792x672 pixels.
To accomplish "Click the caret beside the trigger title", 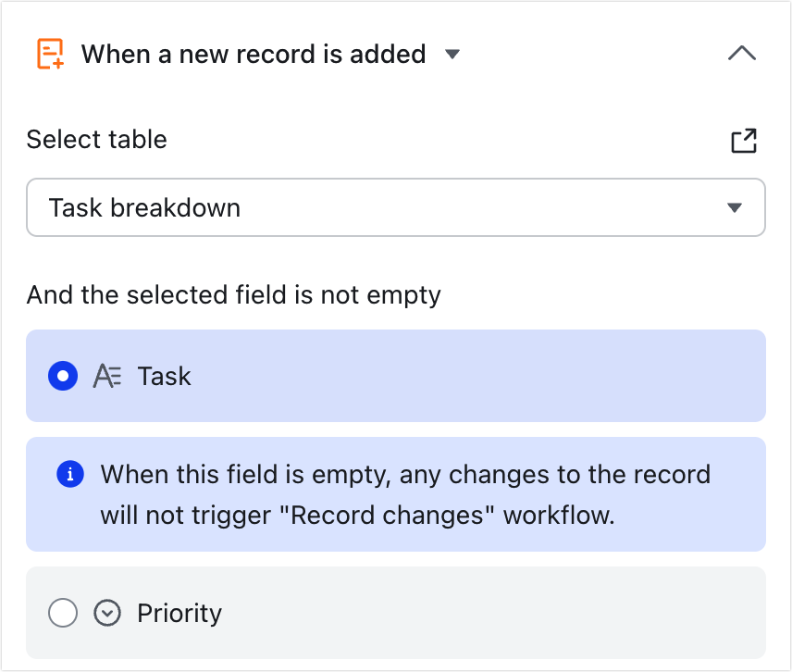I will [452, 55].
